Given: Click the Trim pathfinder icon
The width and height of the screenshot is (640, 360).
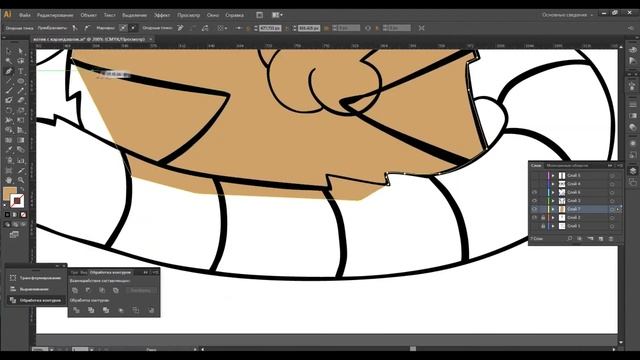Looking at the screenshot, I should click(91, 310).
